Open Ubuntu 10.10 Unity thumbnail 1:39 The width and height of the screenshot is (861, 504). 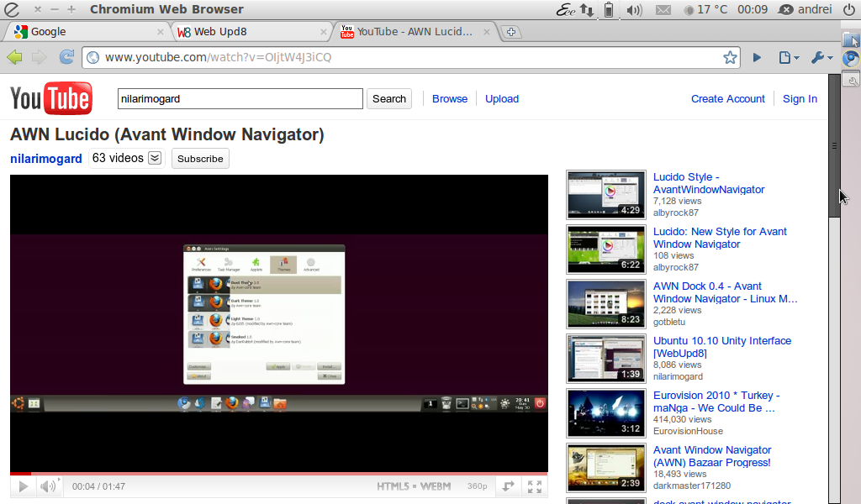coord(605,359)
